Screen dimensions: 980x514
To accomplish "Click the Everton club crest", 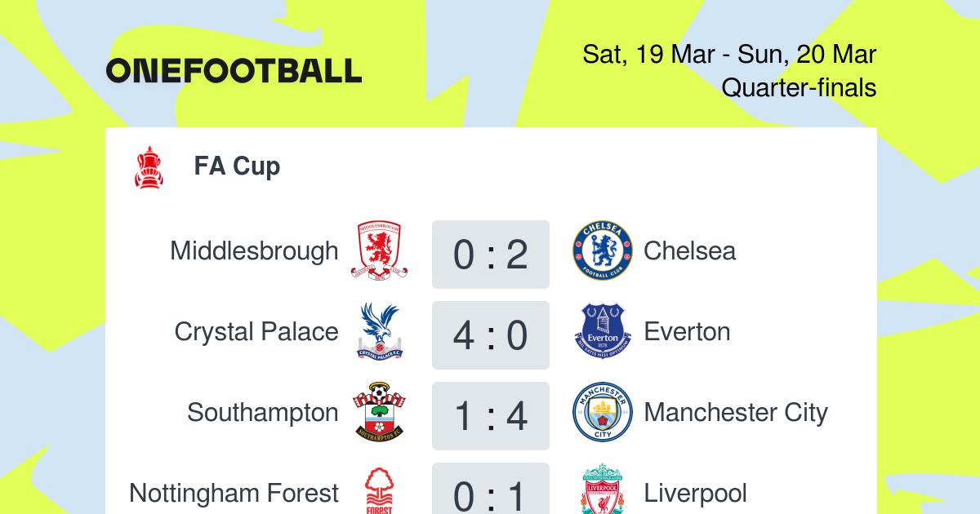I will 603,333.
